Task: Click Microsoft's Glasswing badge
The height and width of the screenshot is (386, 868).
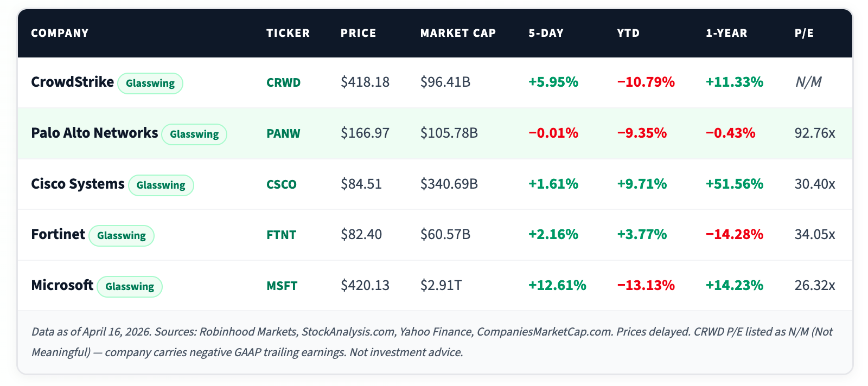Action: [x=130, y=287]
